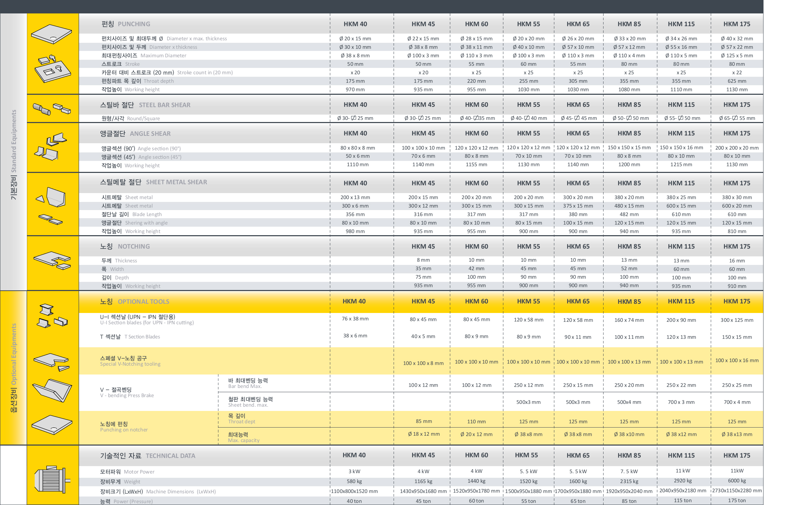This screenshot has width=812, height=505.
Task: Click HKM 175 column header in punching
Action: (x=737, y=24)
